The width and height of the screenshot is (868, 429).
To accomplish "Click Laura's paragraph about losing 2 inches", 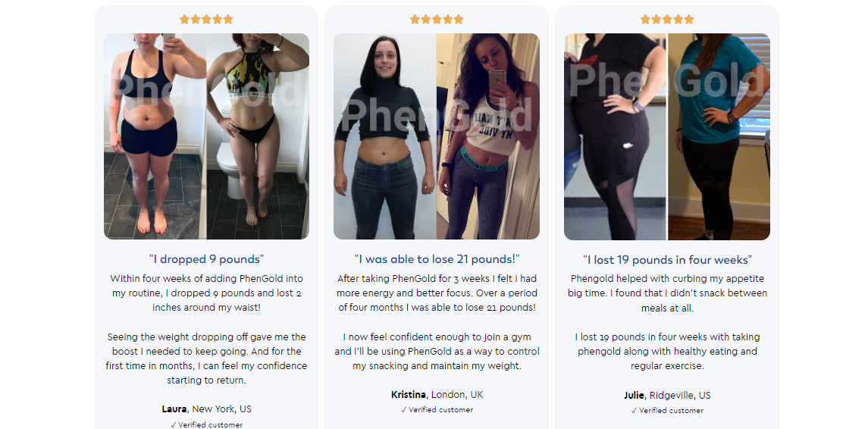I will pos(206,293).
